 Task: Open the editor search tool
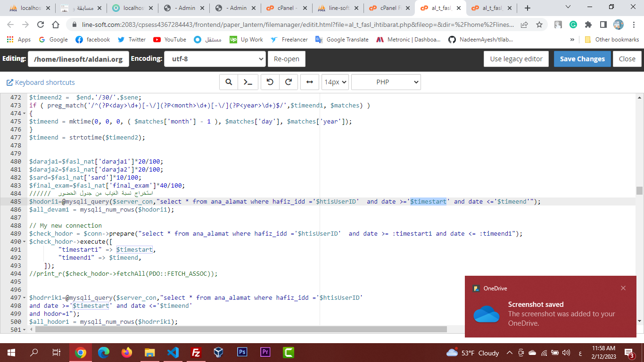point(229,82)
